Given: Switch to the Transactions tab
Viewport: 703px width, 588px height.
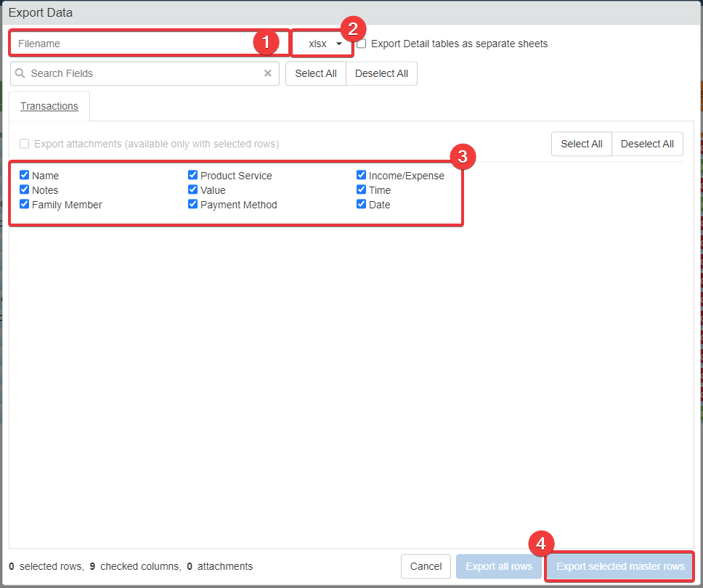Looking at the screenshot, I should 49,106.
